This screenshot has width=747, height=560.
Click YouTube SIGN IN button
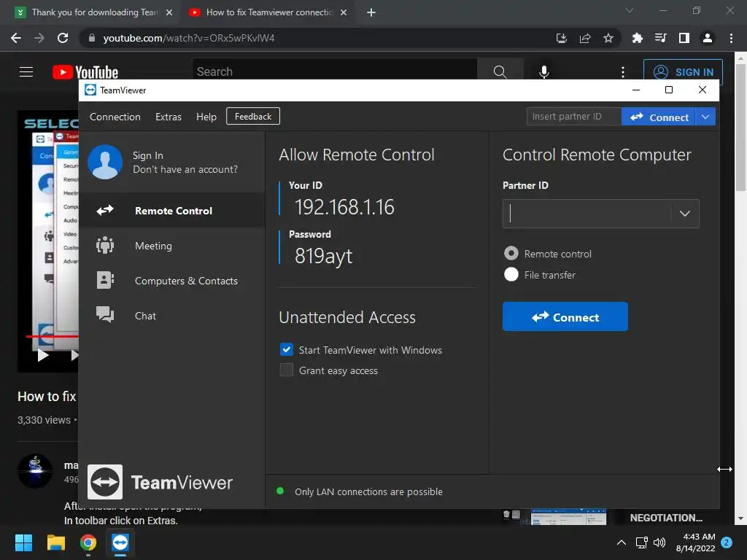(683, 72)
